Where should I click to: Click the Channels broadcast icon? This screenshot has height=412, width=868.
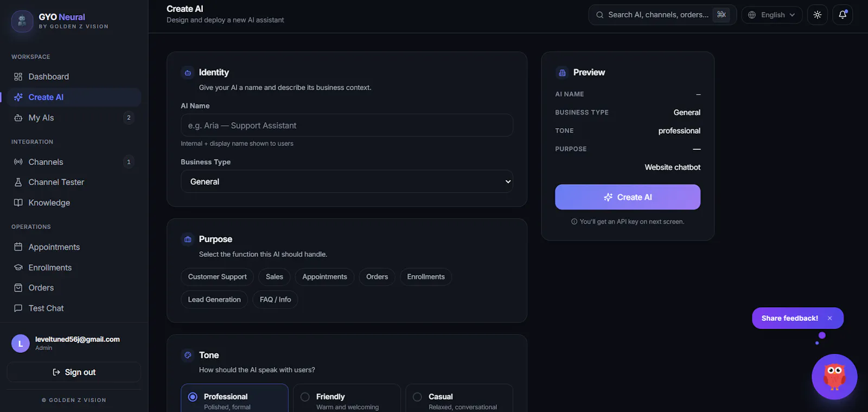pyautogui.click(x=18, y=162)
